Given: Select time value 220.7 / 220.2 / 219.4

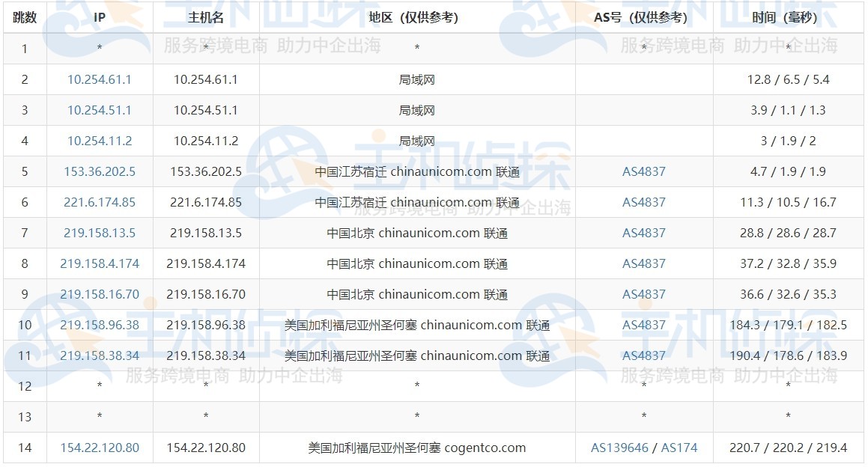Looking at the screenshot, I should (789, 448).
